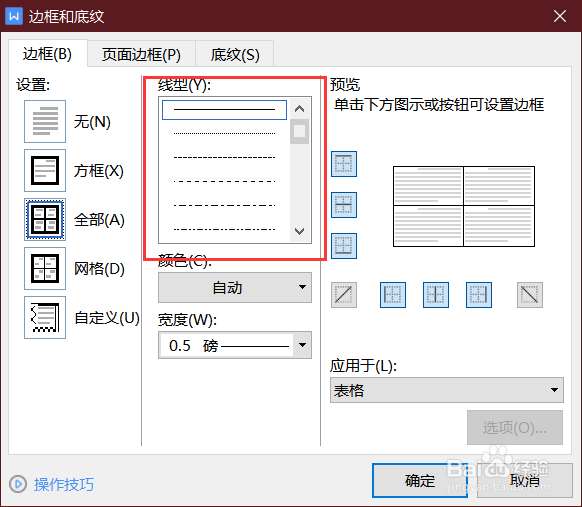Choose the 自定义(U) custom border setting

tap(45, 317)
